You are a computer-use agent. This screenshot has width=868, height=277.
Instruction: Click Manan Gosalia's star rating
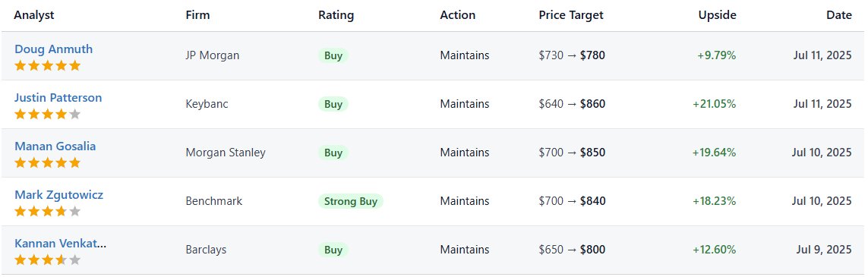tap(48, 163)
